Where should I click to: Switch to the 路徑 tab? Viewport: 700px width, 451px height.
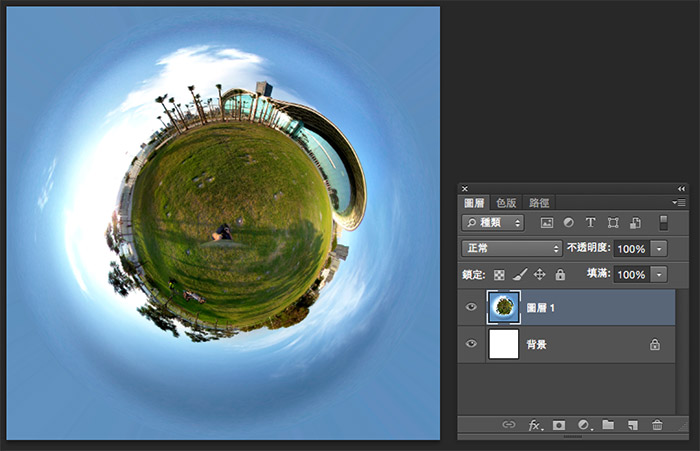[539, 202]
